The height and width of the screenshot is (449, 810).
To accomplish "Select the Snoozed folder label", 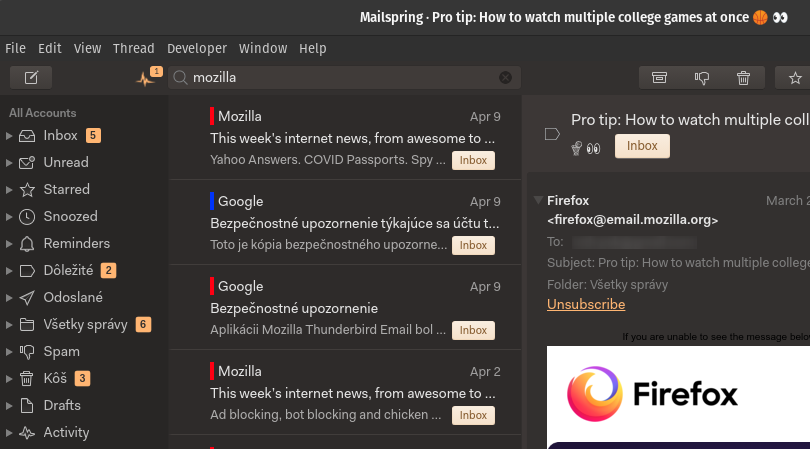I will [70, 216].
